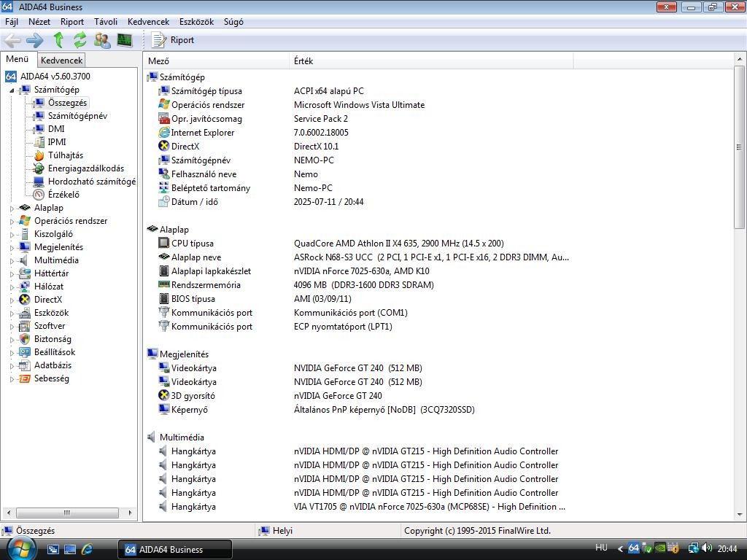Select the Összegzés tree item
The width and height of the screenshot is (747, 560).
[67, 103]
